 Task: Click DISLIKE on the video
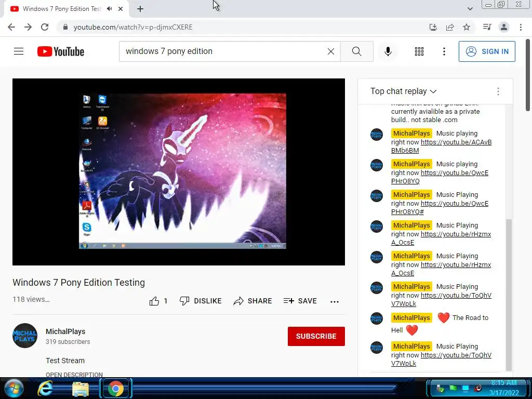[x=201, y=301]
